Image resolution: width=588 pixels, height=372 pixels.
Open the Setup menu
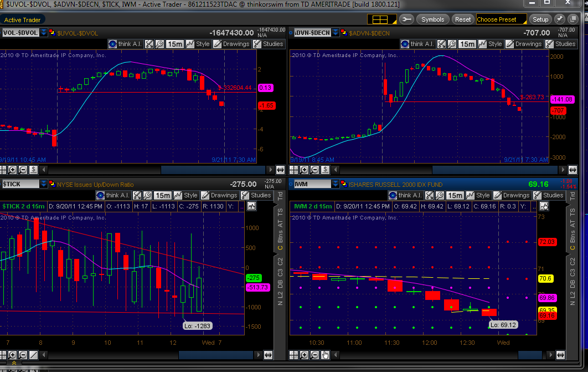pos(540,19)
